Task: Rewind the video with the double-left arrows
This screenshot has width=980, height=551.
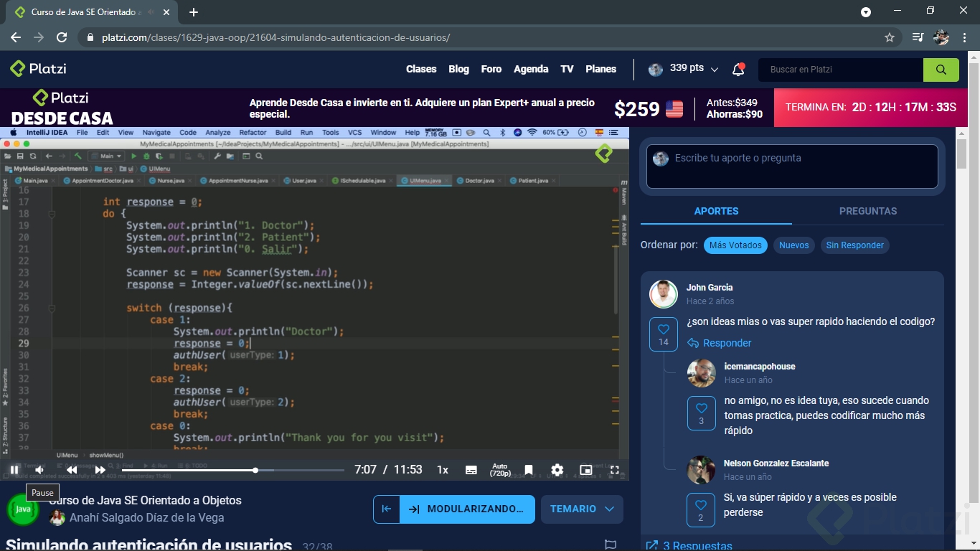Action: (72, 470)
